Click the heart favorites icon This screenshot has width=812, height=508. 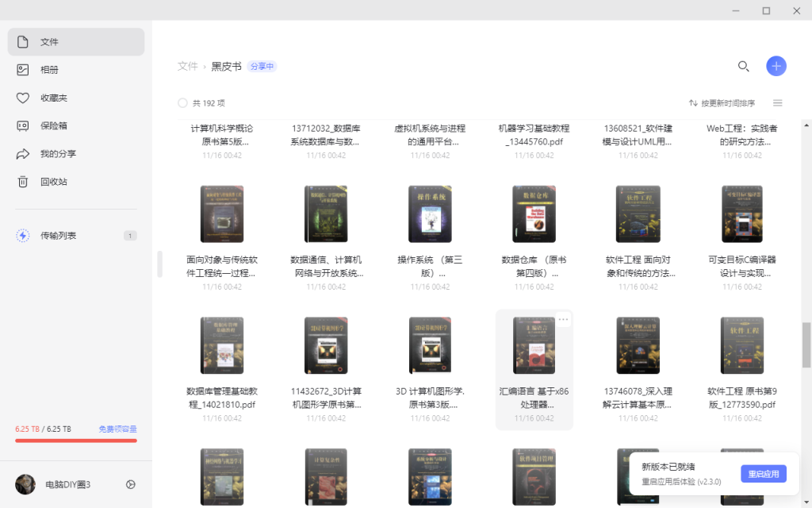tap(23, 98)
